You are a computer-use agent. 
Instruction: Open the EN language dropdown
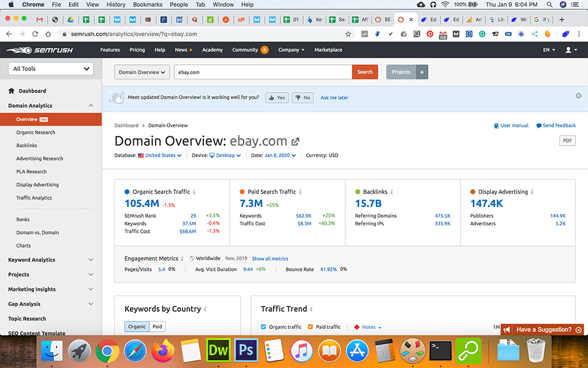(549, 49)
